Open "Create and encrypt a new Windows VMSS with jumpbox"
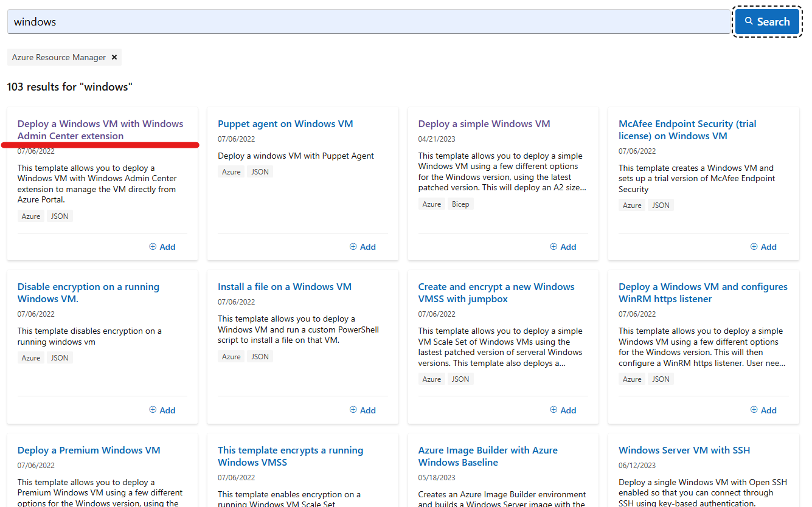This screenshot has height=507, width=812. [496, 292]
